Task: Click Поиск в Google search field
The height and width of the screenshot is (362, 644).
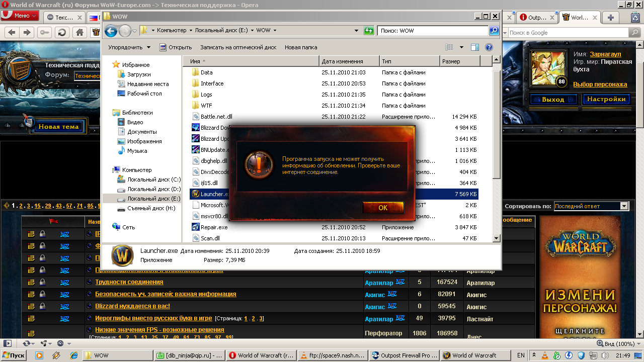Action: click(569, 33)
